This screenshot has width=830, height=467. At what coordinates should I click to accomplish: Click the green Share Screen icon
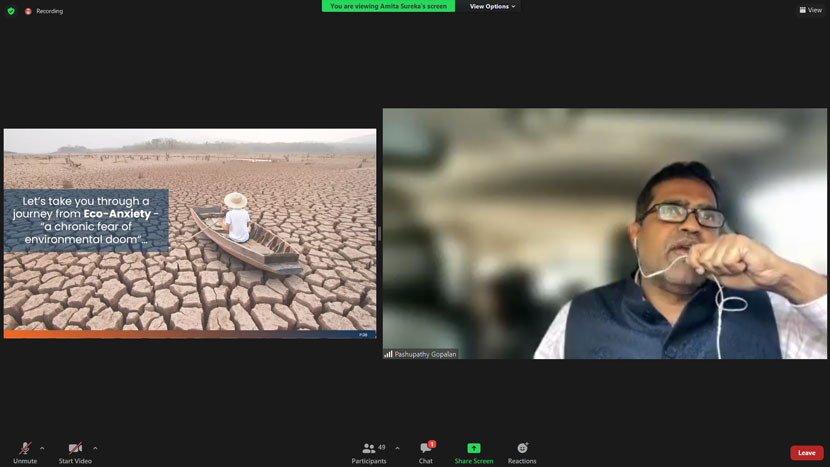coord(474,448)
